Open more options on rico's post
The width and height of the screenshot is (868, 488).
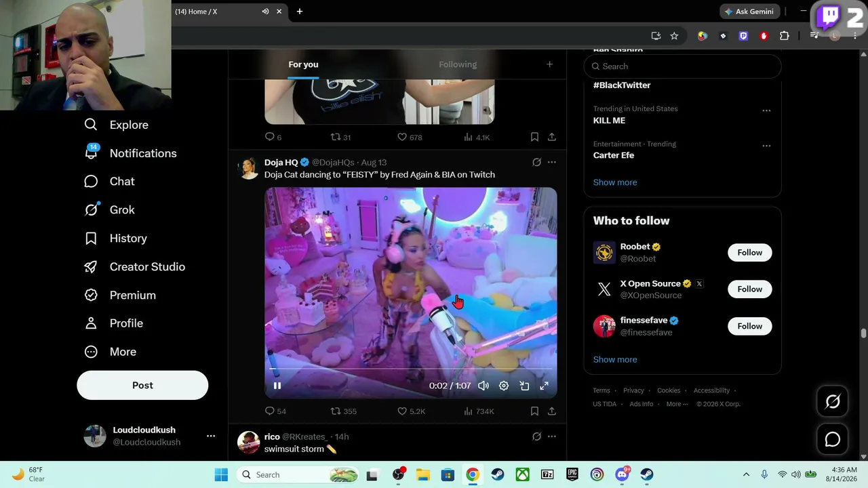[552, 436]
